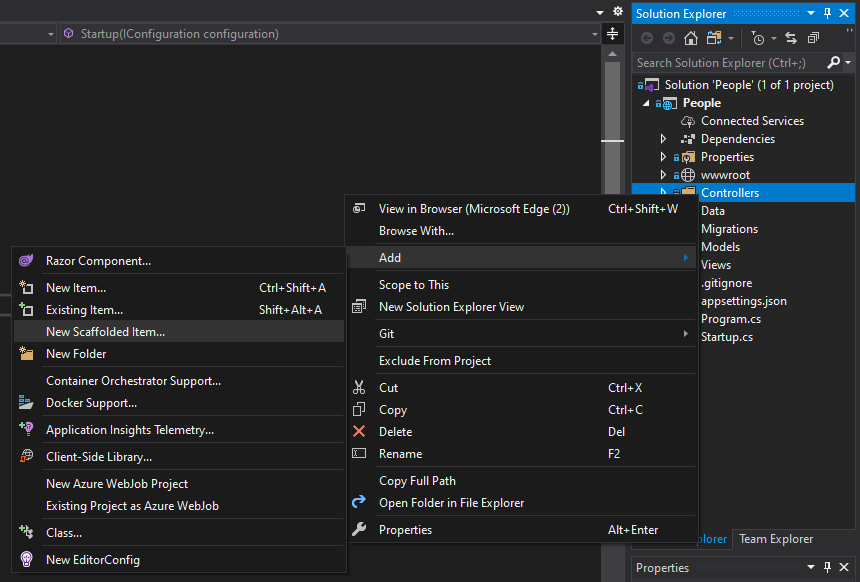Click the search magnifier icon in Solution Explorer
860x582 pixels.
coord(833,63)
